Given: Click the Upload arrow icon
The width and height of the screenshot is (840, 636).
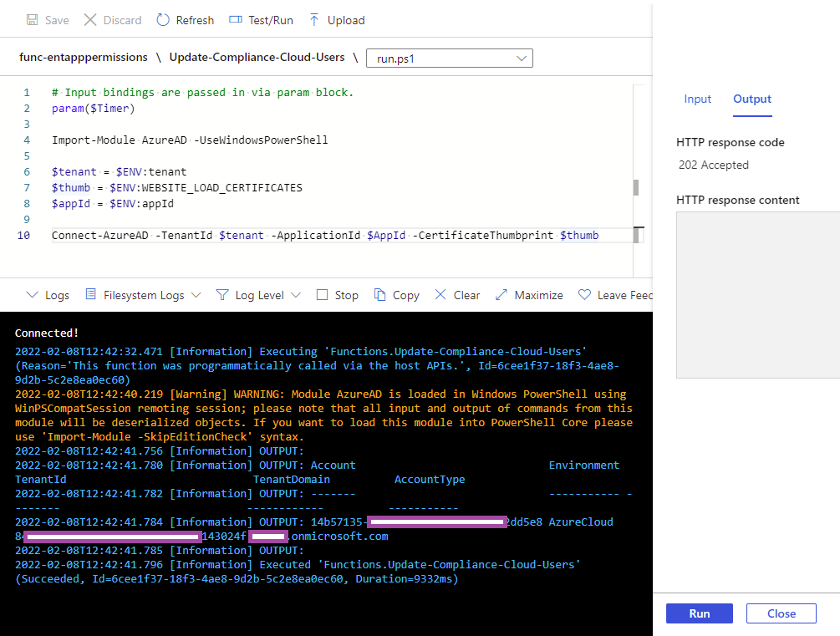Looking at the screenshot, I should click(314, 20).
